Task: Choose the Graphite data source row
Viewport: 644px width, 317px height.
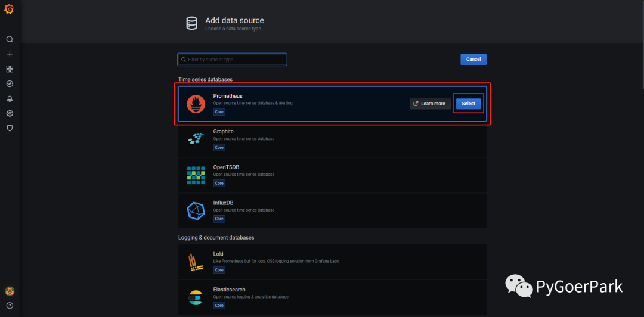Action: coord(332,139)
